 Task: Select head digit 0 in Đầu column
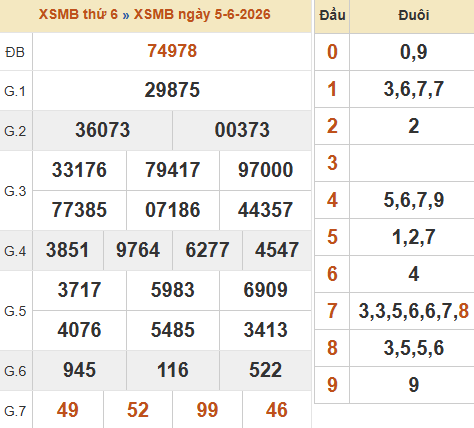(x=332, y=52)
